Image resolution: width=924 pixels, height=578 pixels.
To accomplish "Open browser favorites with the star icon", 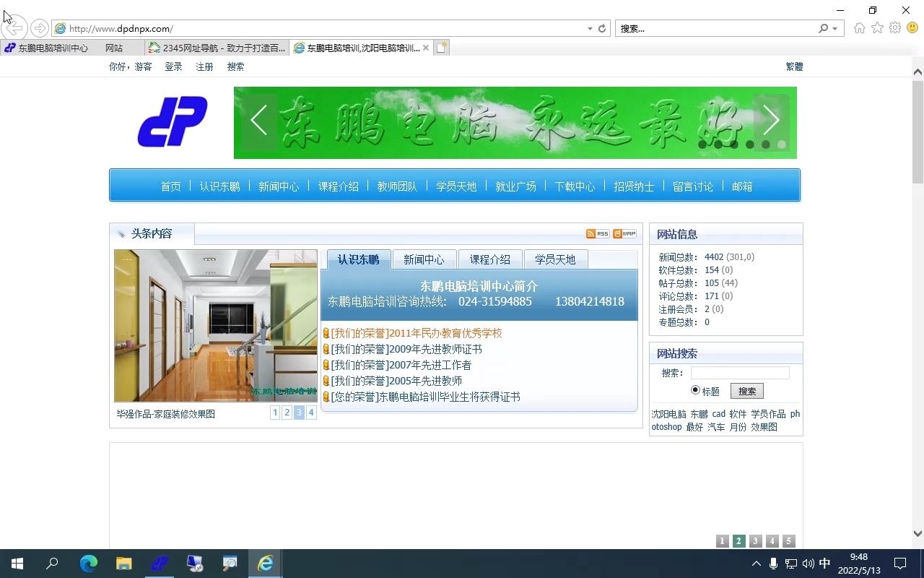I will (877, 27).
